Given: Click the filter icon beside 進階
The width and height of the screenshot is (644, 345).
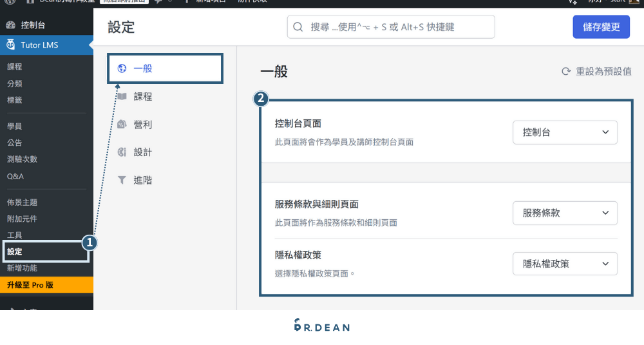Looking at the screenshot, I should 122,180.
